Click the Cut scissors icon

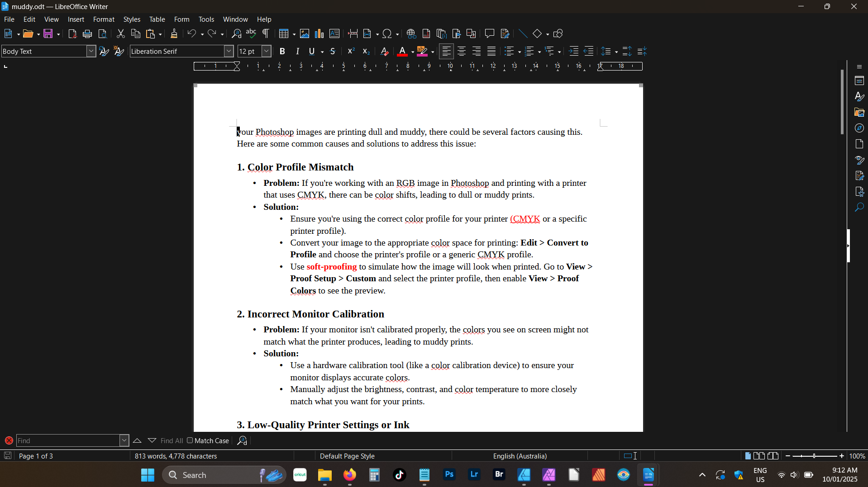click(x=120, y=34)
